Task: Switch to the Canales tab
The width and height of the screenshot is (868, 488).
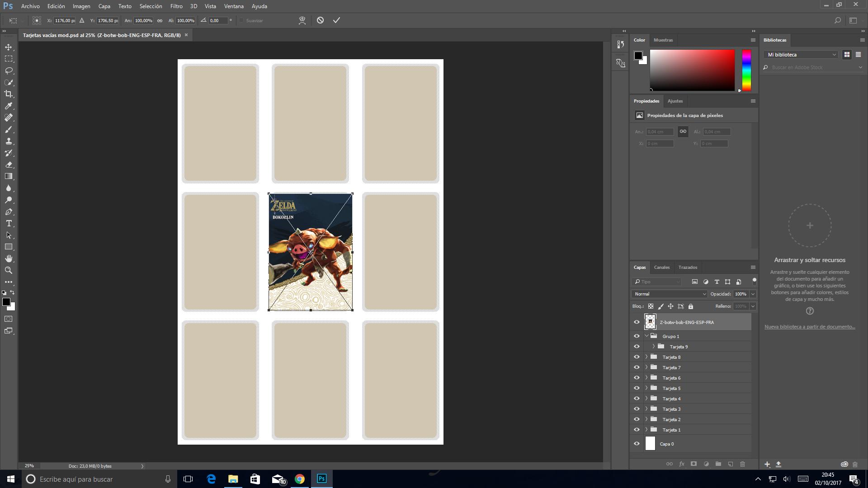Action: click(x=661, y=267)
